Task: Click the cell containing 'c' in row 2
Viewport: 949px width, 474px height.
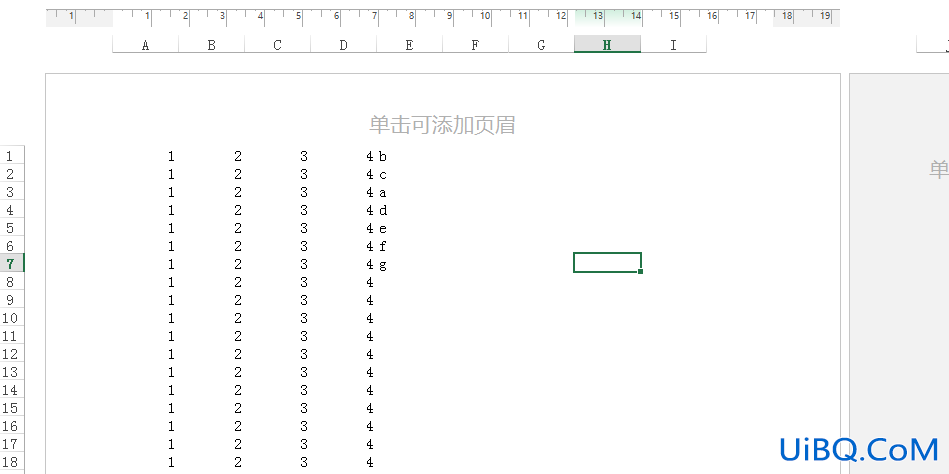Action: 409,174
